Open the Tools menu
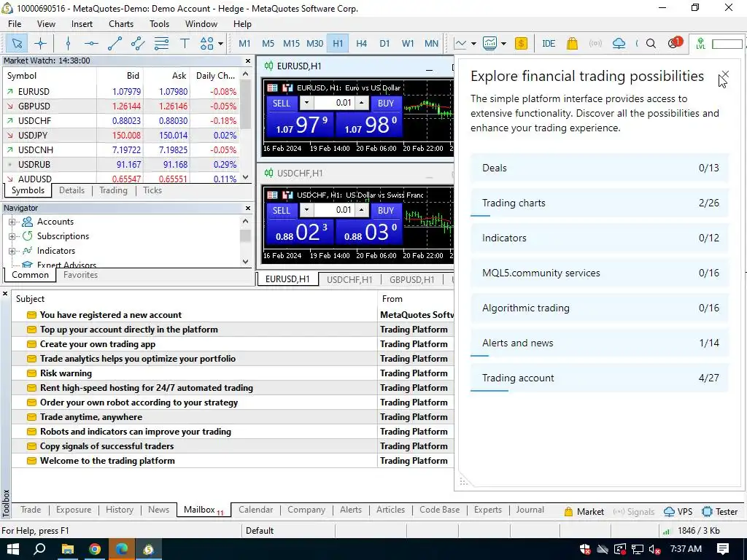The height and width of the screenshot is (560, 747). (x=159, y=24)
